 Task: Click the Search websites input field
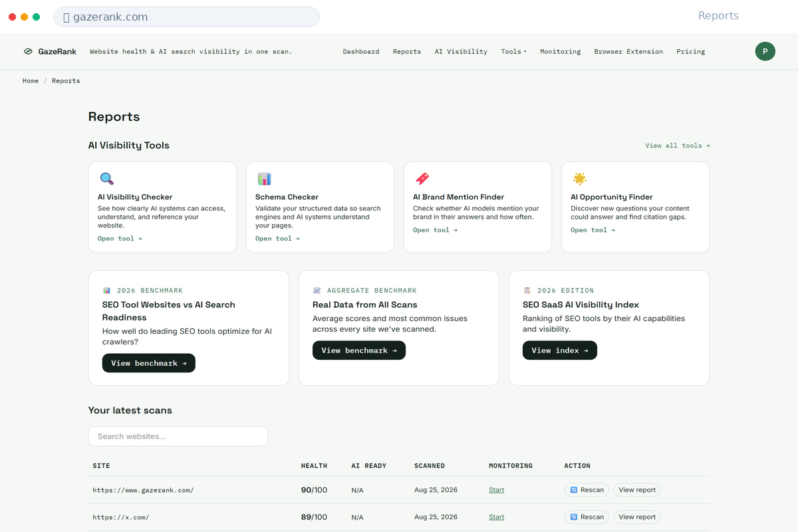click(178, 436)
